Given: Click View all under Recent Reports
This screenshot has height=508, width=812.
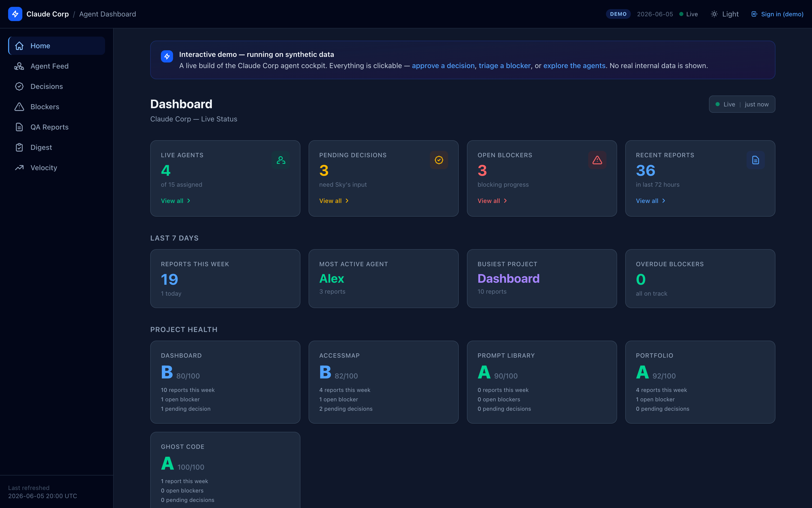Looking at the screenshot, I should [651, 201].
